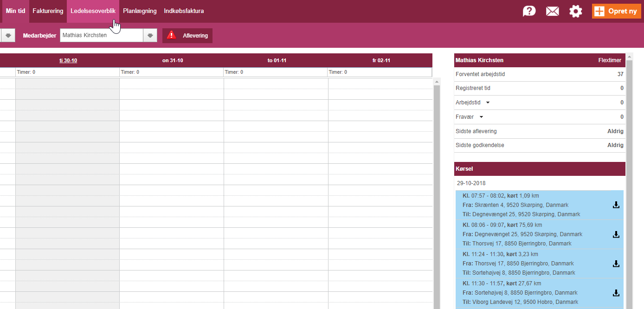This screenshot has height=309, width=644.
Task: Open the Indkøbsfaktura tab
Action: (184, 11)
